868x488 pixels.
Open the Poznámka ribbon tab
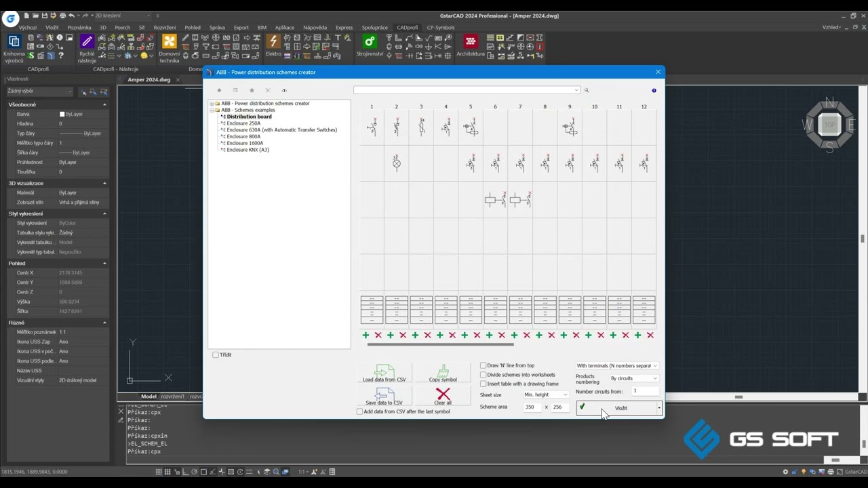point(79,28)
